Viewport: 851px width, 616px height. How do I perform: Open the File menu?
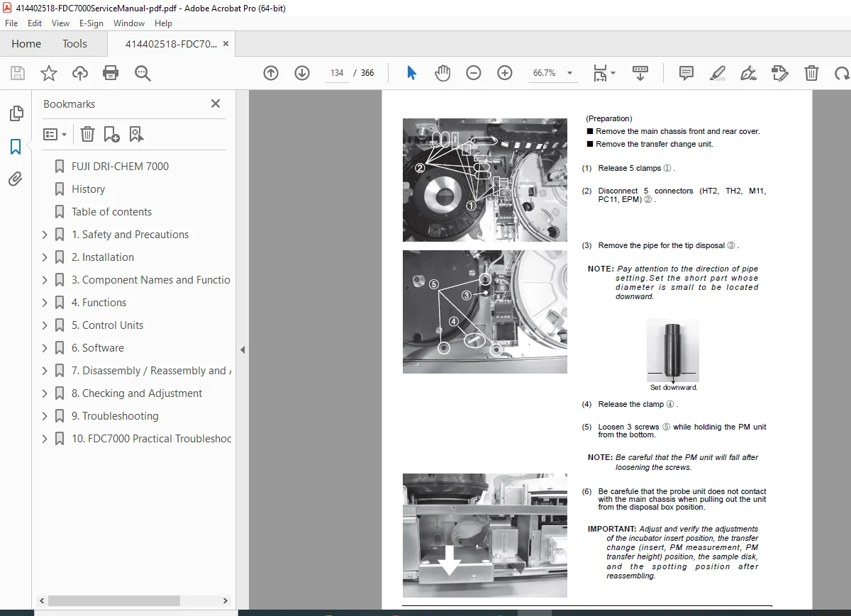tap(12, 23)
